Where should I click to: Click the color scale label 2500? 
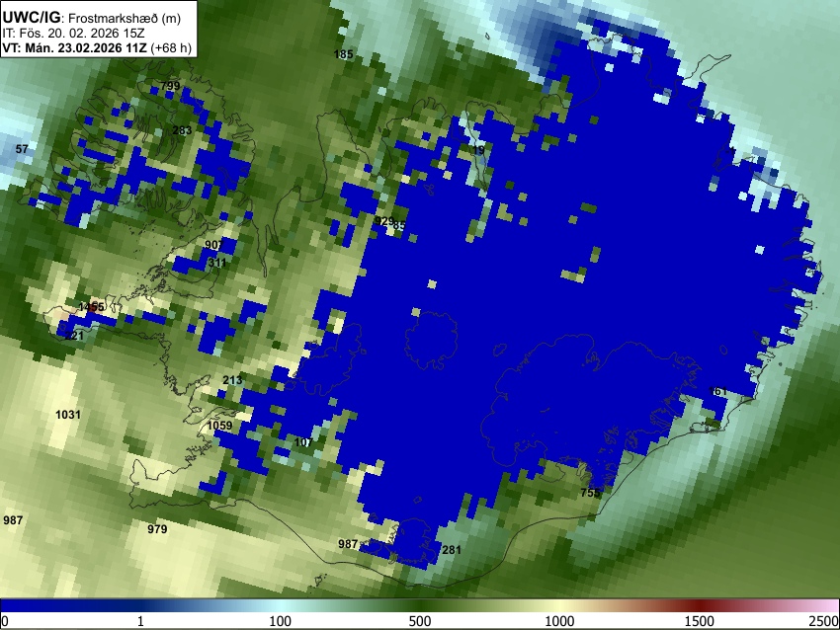824,621
